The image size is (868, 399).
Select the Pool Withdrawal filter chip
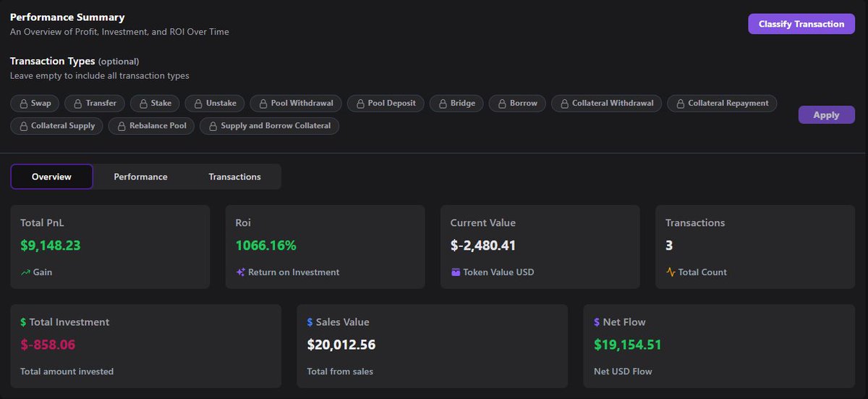click(x=296, y=104)
